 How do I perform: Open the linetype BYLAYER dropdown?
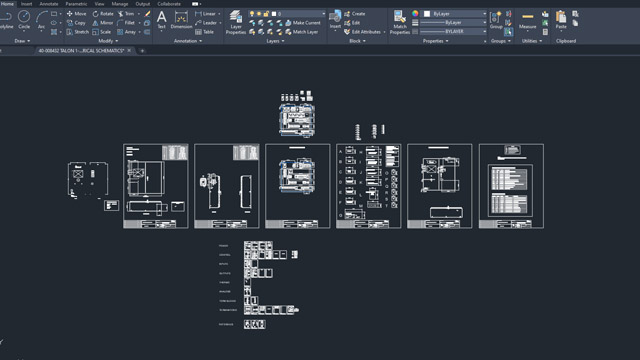click(x=453, y=31)
